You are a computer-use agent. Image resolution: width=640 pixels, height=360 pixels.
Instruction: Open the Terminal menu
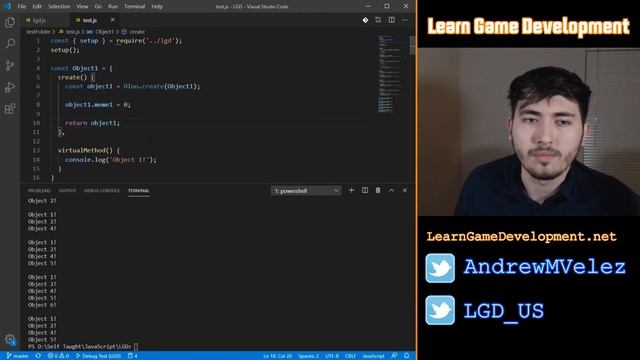click(x=134, y=7)
